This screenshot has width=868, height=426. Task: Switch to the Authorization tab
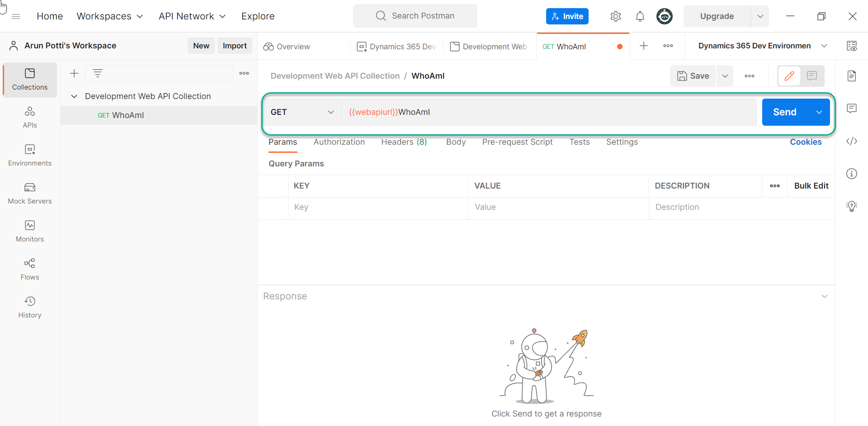[x=339, y=142]
